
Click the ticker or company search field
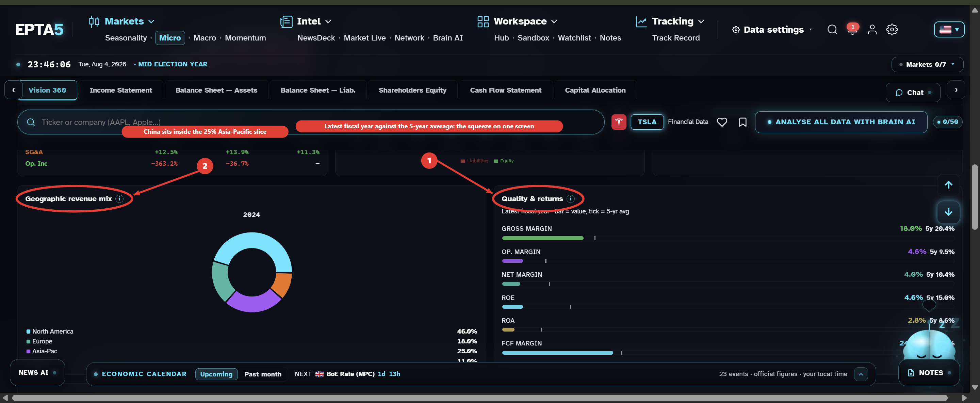coord(310,122)
